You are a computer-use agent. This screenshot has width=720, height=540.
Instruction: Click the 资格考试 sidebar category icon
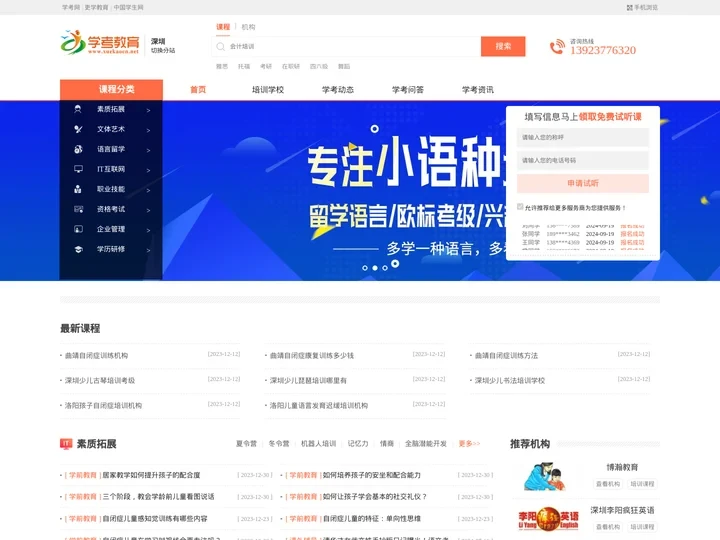click(x=78, y=209)
